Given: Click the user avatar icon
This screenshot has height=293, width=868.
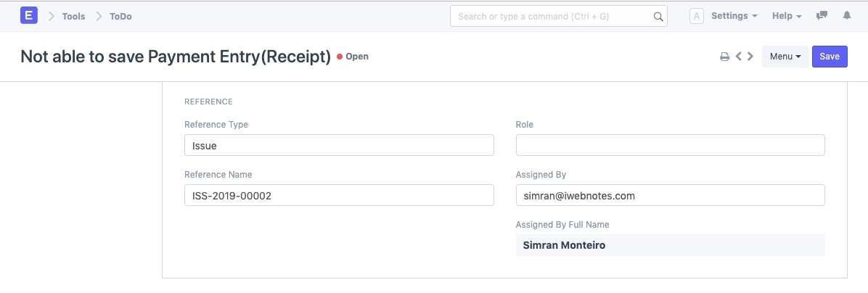Looking at the screenshot, I should [696, 16].
